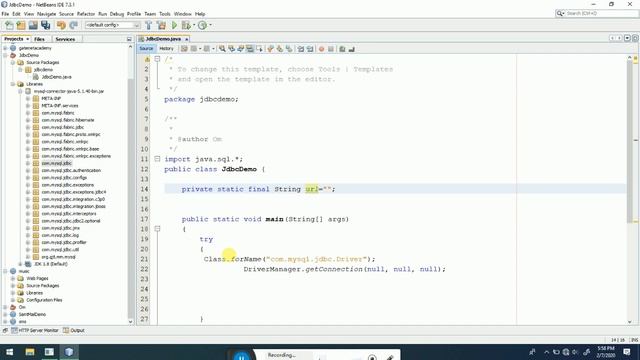Open the HTTP Server Monitor panel
This screenshot has width=640, height=360.
pos(35,330)
